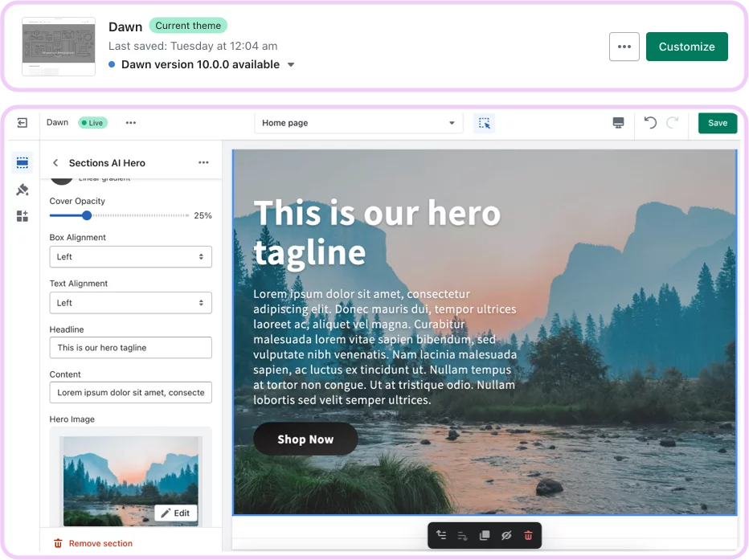Image resolution: width=749 pixels, height=560 pixels.
Task: Move section up in floating toolbar
Action: 440,535
